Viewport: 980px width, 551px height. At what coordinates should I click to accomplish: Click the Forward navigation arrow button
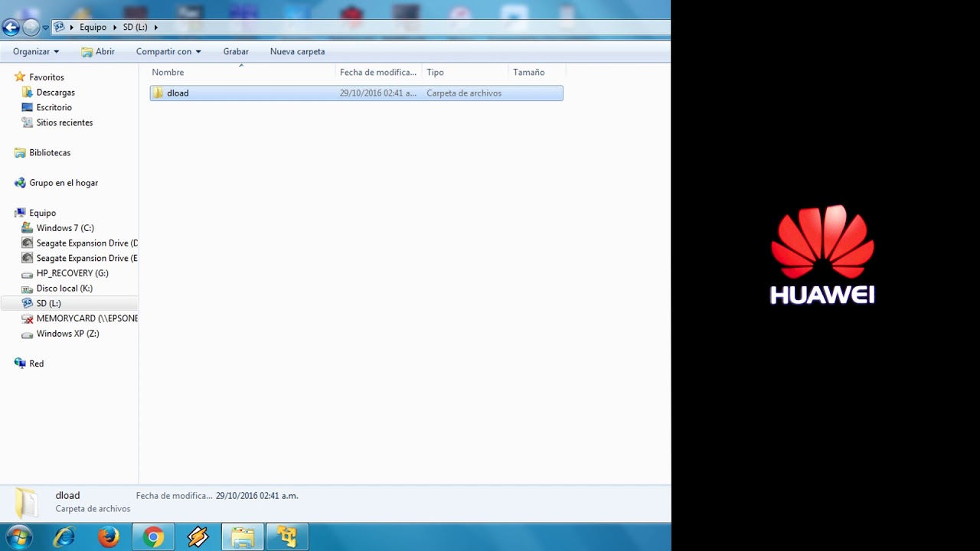click(31, 28)
